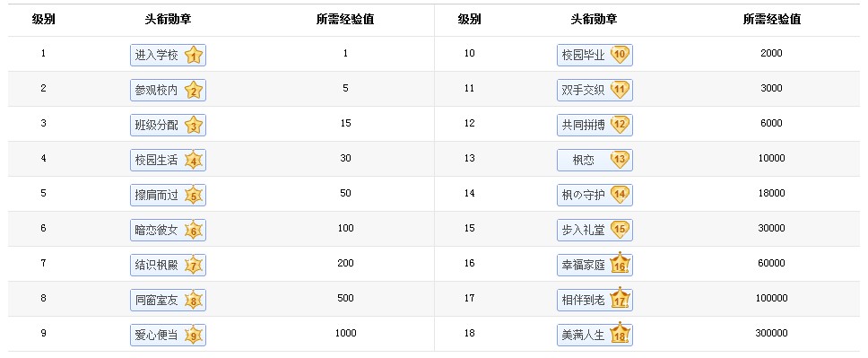Click the right 所需经验值 column header
868x358 pixels.
[x=772, y=20]
